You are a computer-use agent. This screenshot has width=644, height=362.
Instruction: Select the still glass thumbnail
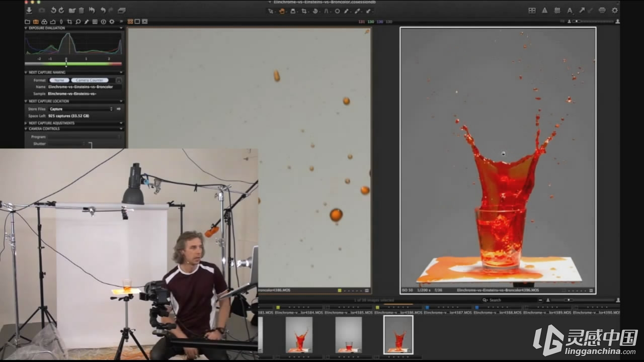pos(349,334)
